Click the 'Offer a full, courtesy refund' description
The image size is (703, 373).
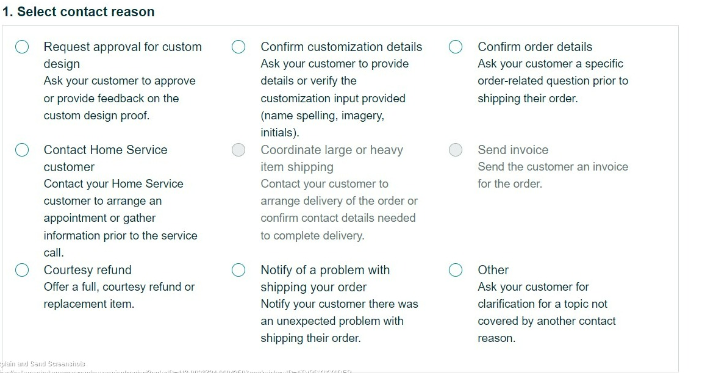pos(119,295)
